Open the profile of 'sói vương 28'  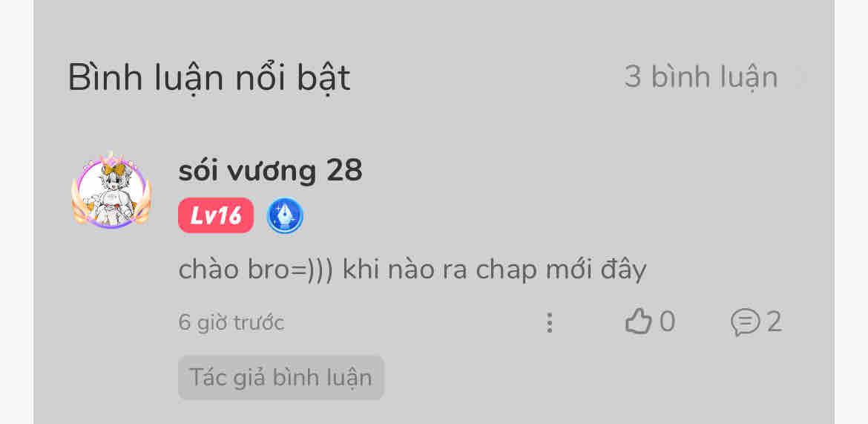click(270, 171)
